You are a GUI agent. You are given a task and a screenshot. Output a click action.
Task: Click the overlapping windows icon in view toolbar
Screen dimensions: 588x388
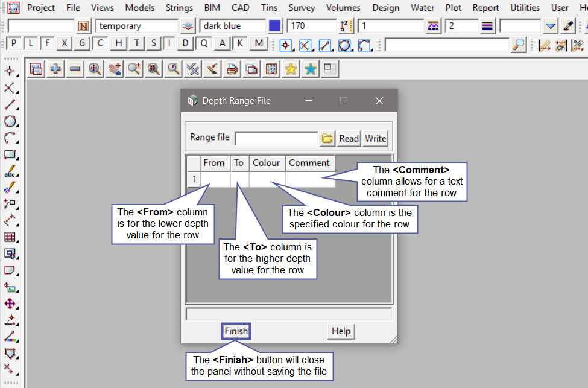[x=251, y=69]
